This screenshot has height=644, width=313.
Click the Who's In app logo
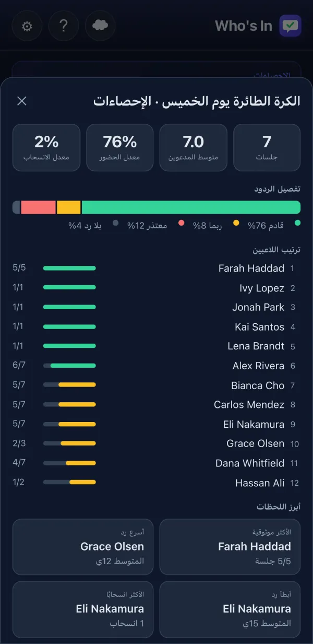pyautogui.click(x=290, y=26)
